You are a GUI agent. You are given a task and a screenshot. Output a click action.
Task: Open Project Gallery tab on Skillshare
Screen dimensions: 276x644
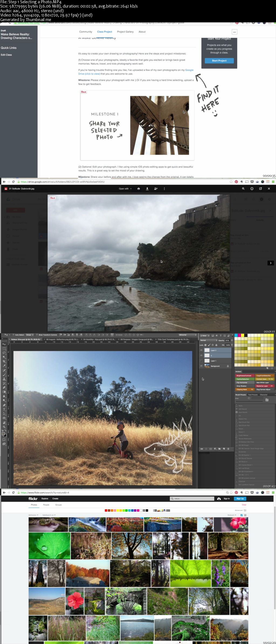pyautogui.click(x=125, y=32)
